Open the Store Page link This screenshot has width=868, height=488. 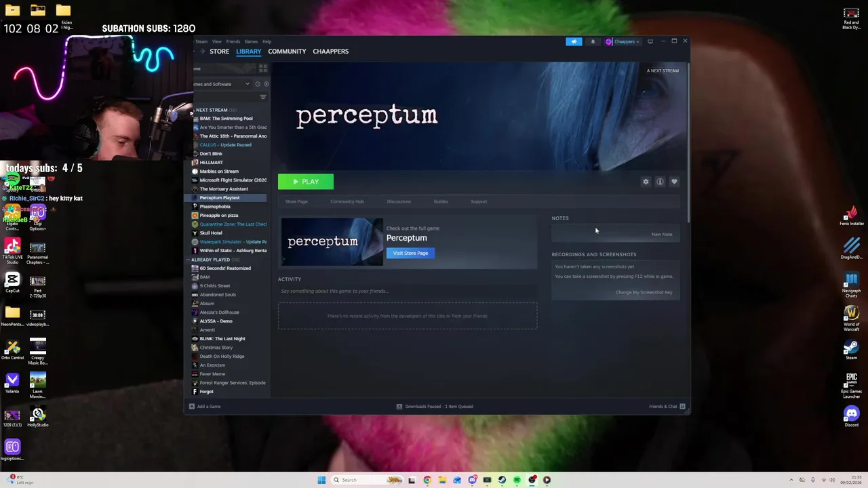click(296, 201)
